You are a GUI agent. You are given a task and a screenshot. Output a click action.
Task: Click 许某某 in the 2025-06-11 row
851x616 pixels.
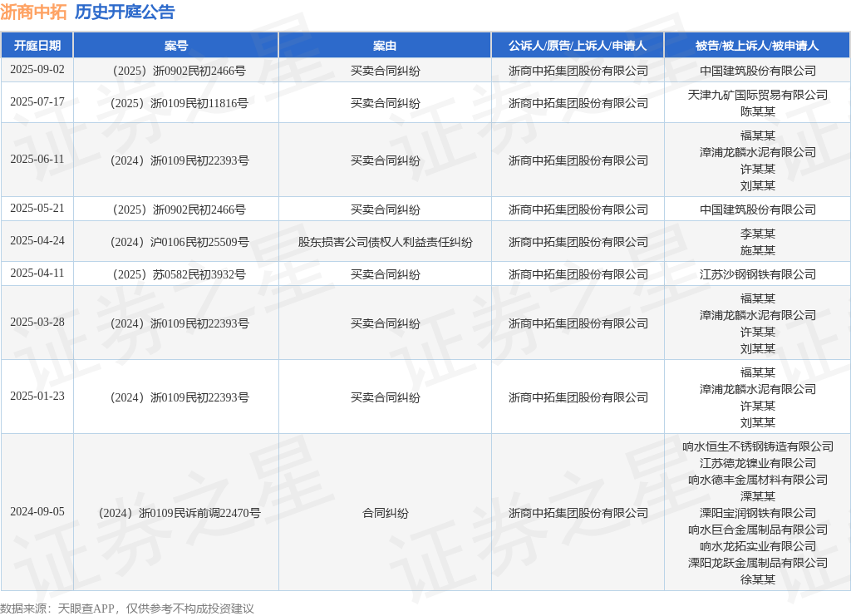point(757,169)
